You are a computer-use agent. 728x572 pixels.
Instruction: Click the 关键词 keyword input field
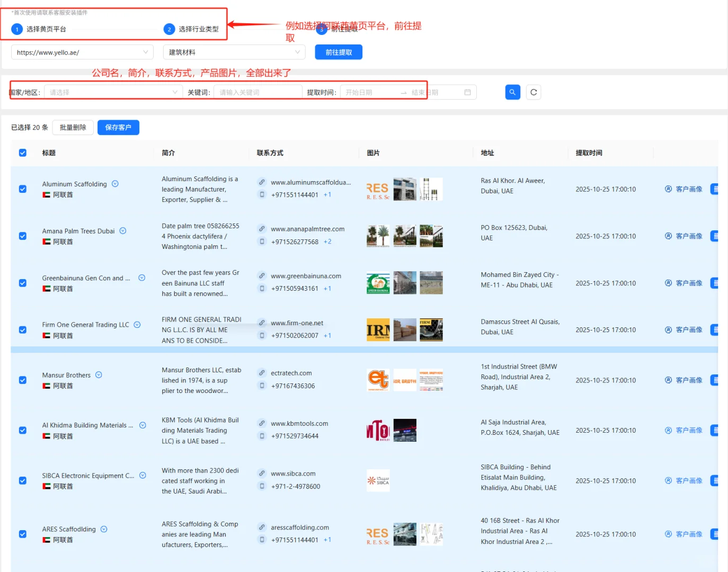[258, 92]
